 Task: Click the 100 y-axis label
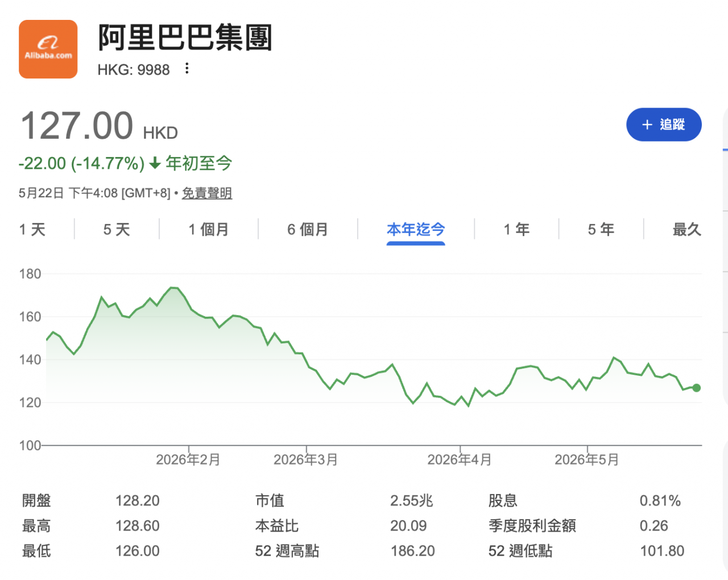tap(30, 446)
